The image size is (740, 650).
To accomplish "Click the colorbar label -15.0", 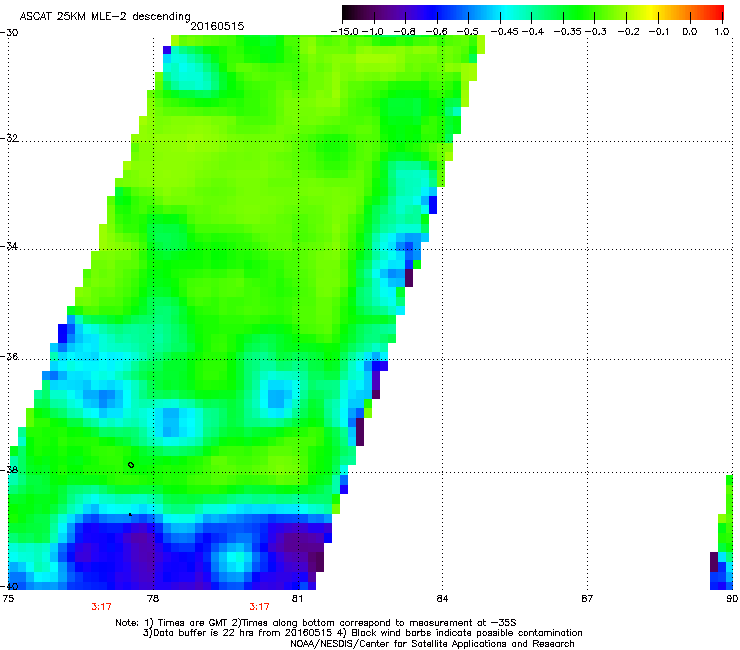I will 345,32.
